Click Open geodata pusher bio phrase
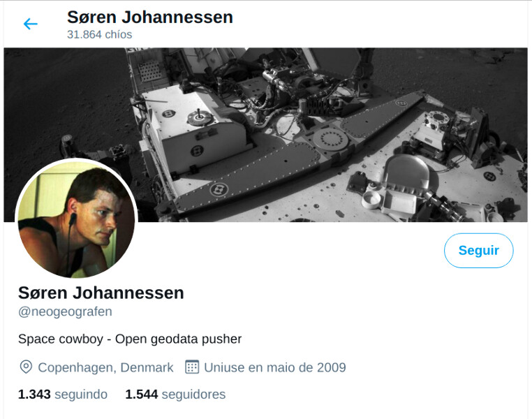Screen dimensions: 532x419 tap(179, 339)
